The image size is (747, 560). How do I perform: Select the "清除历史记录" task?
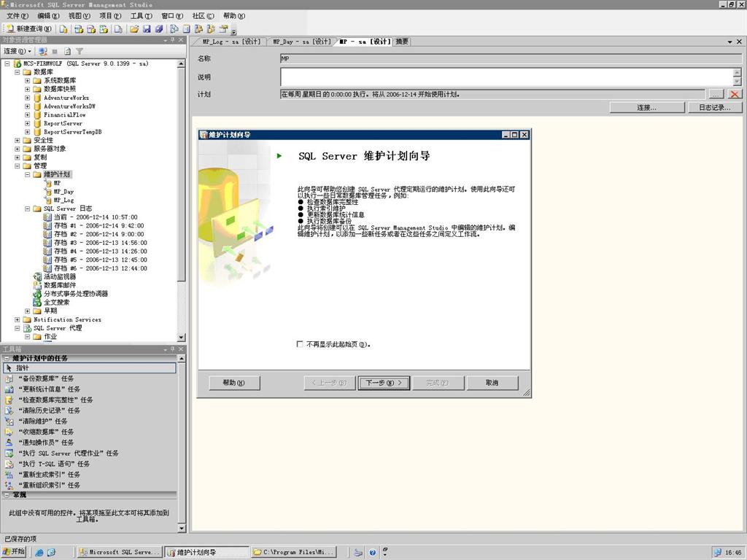(49, 411)
